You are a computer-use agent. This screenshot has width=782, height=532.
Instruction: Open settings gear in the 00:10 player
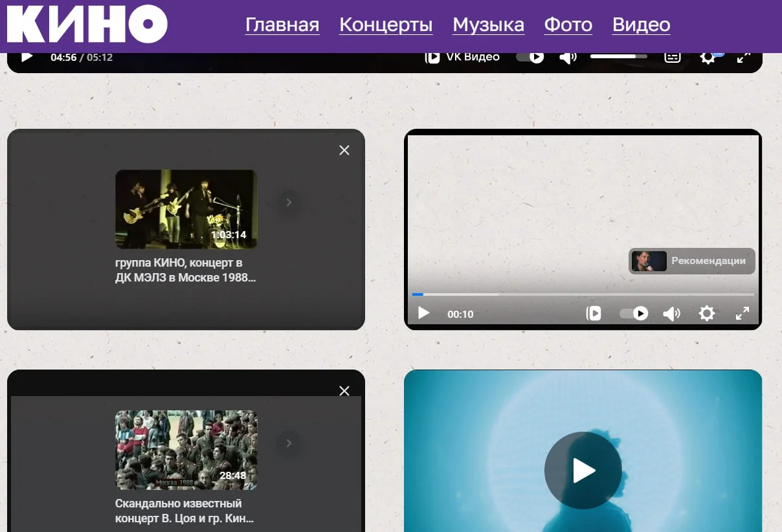coord(707,314)
